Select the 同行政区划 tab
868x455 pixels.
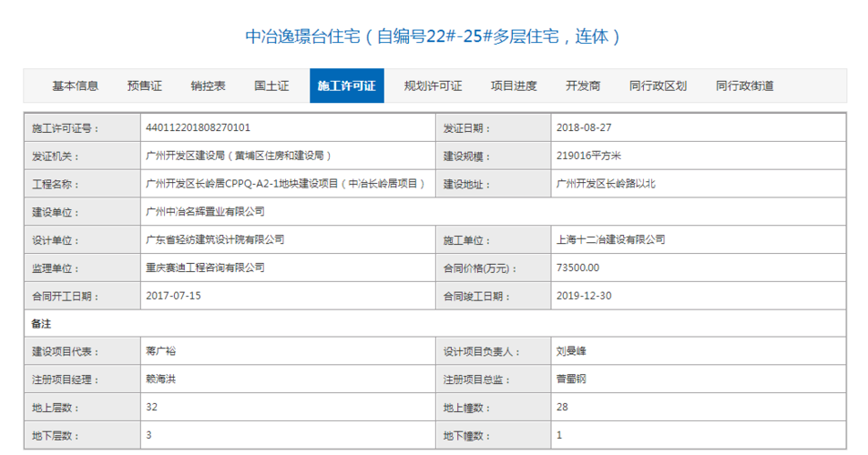(x=658, y=86)
